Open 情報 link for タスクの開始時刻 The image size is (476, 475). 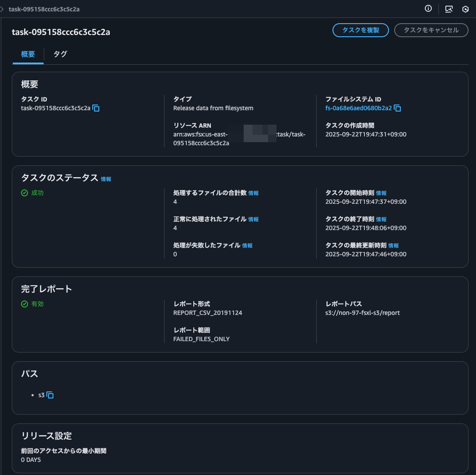coord(381,193)
